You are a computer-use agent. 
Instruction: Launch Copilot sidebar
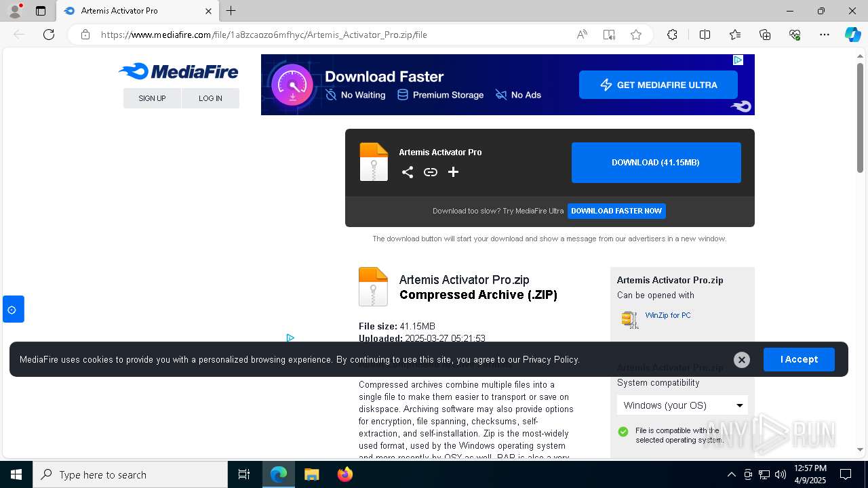pos(852,35)
